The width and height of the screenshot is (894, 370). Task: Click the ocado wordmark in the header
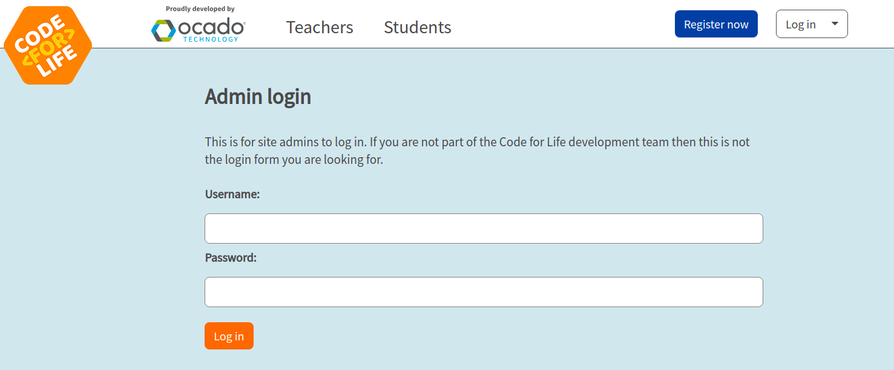[x=212, y=27]
